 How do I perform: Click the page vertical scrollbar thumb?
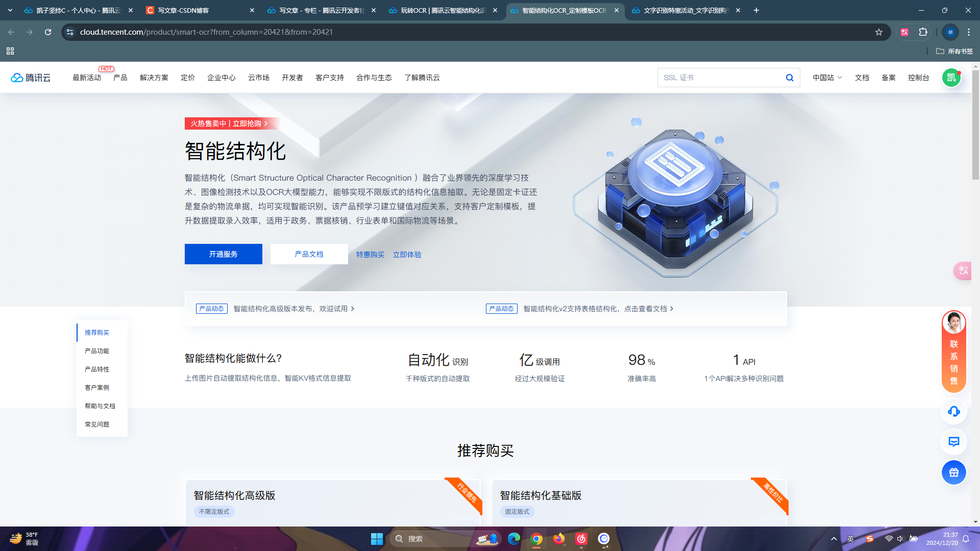(x=975, y=125)
